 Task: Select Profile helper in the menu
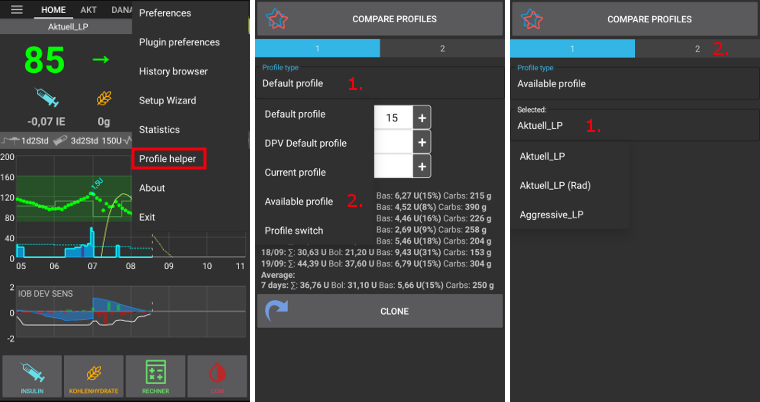click(168, 159)
